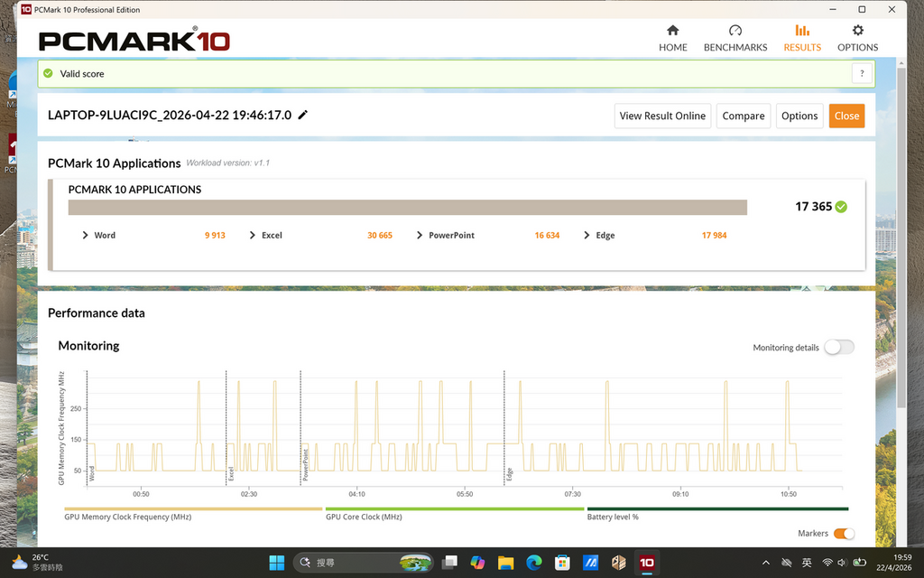
Task: Expand the Edge score details
Action: coord(587,235)
